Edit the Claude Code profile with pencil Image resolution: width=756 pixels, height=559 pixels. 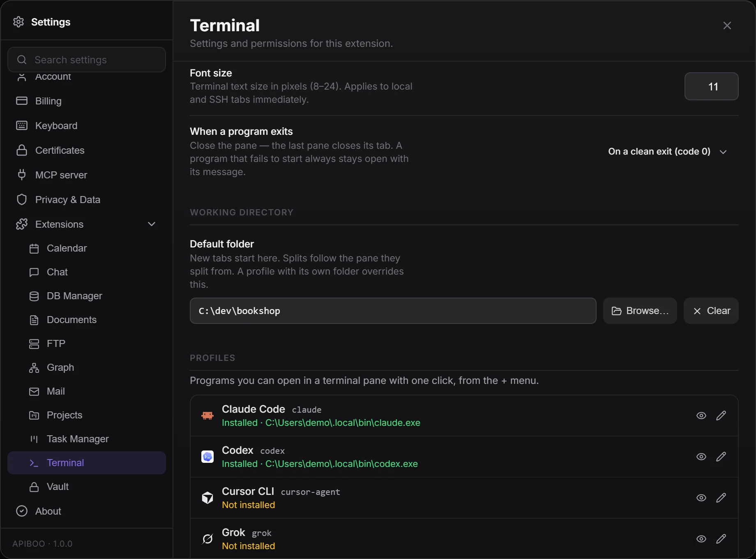(x=721, y=416)
